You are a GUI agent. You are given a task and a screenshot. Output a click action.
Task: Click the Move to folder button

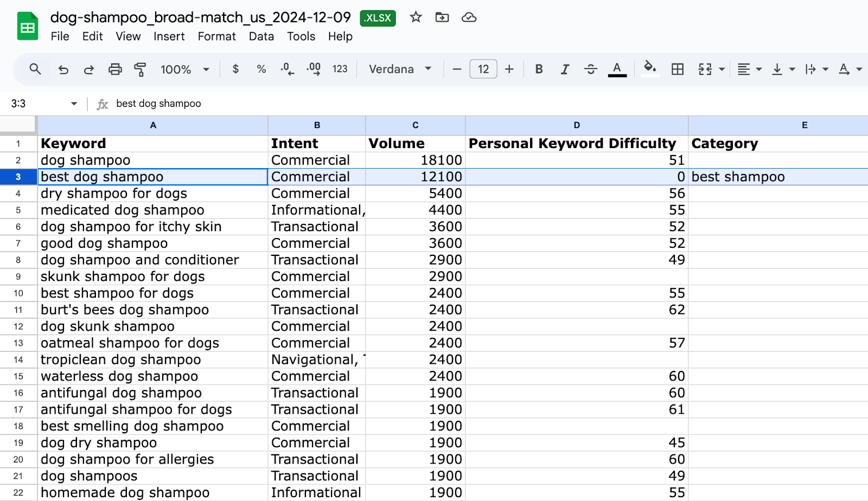tap(442, 17)
